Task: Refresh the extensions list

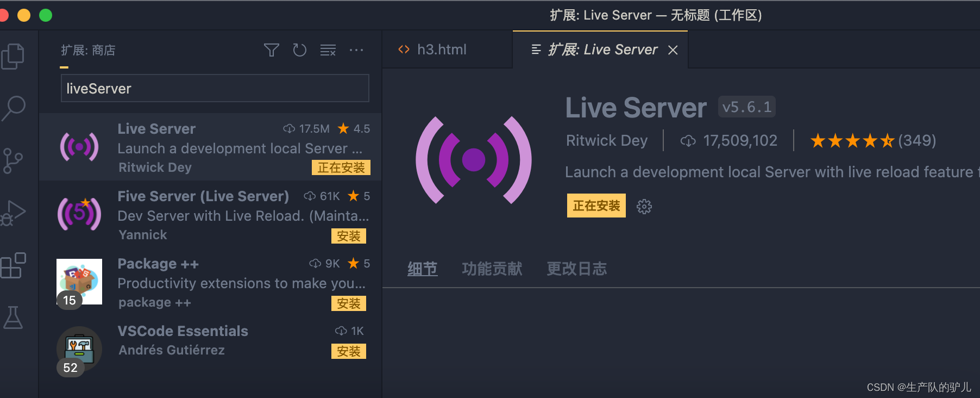Action: click(x=300, y=50)
